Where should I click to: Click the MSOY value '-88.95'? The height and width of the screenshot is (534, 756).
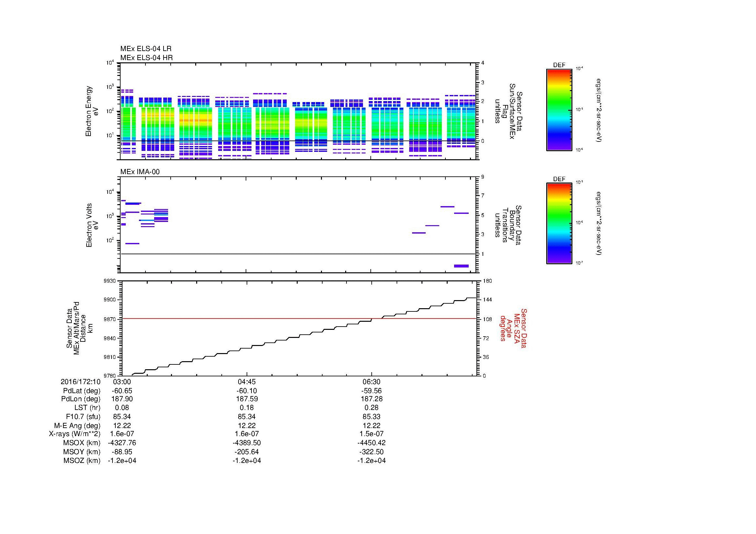[122, 452]
